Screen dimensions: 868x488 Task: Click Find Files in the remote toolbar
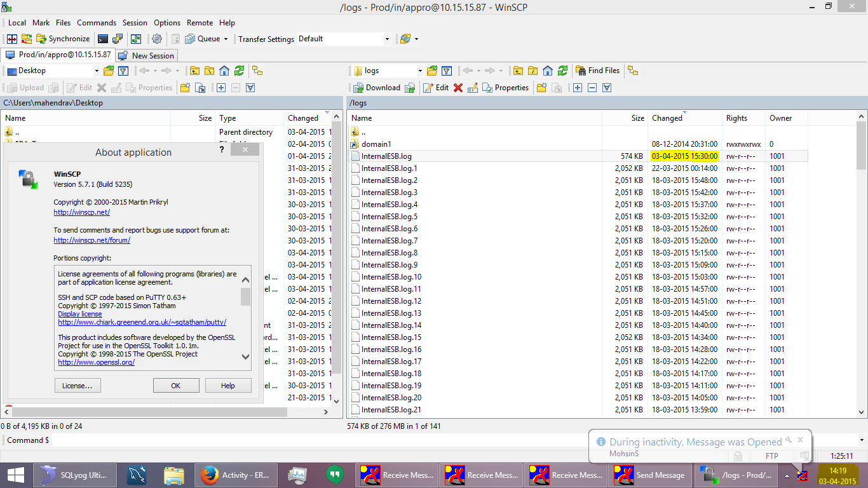pos(597,71)
